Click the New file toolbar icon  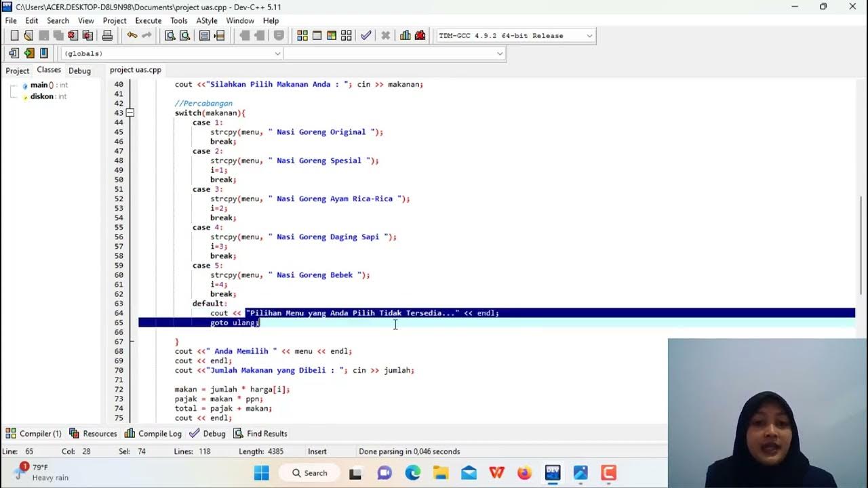(x=14, y=35)
